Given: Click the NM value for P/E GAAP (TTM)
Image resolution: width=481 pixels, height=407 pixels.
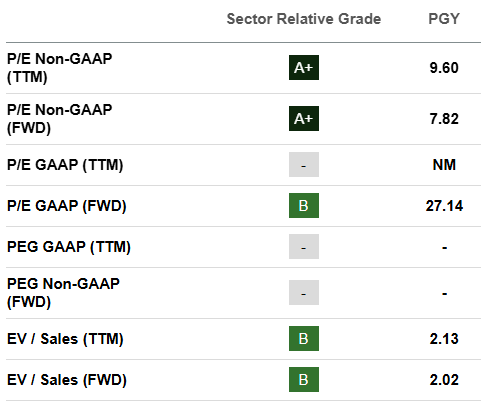Looking at the screenshot, I should (444, 165).
